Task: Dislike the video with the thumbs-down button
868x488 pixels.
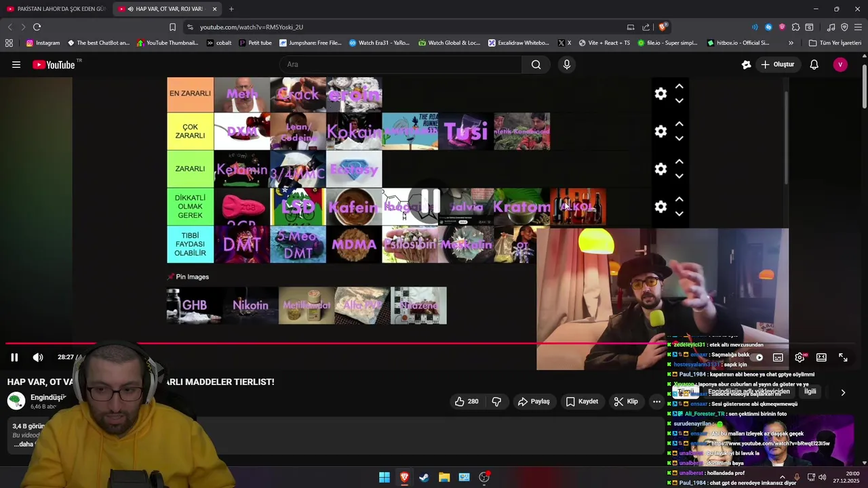Action: (x=496, y=401)
